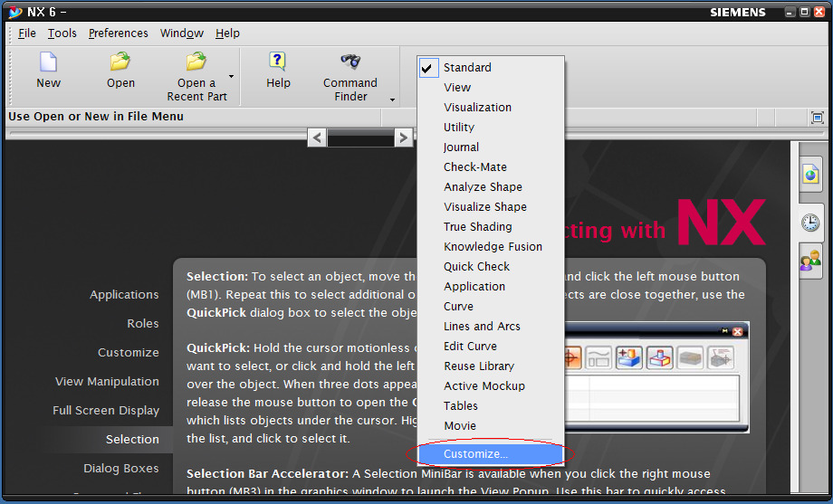Viewport: 833px width, 504px height.
Task: Click the right scroll arrow button
Action: tap(403, 138)
